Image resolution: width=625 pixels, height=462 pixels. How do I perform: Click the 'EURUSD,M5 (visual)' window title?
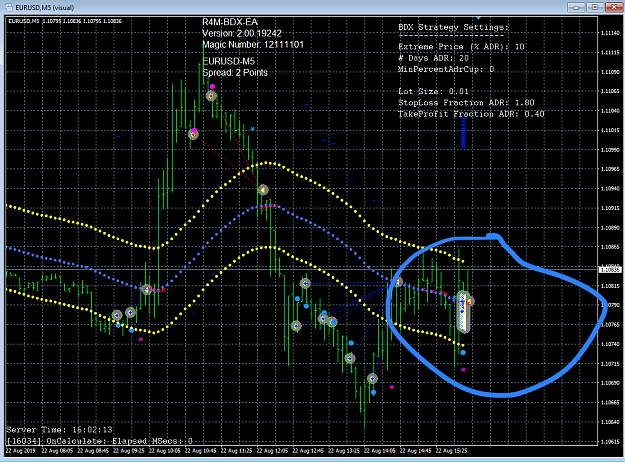(45, 8)
